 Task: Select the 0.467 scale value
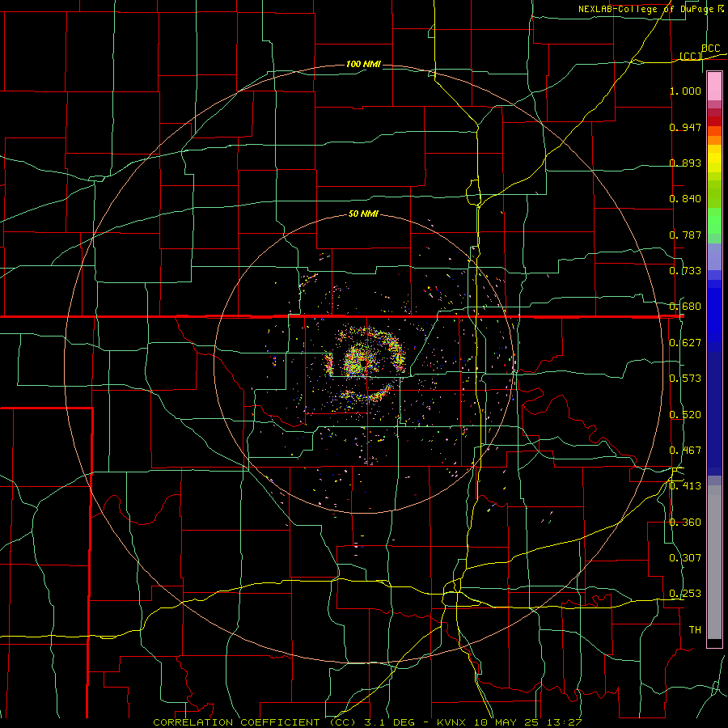[x=685, y=451]
